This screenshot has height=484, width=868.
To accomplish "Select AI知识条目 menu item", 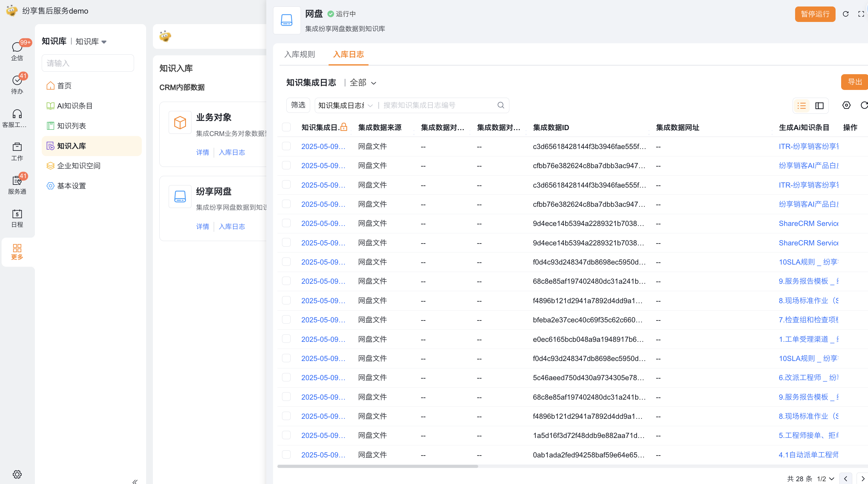I will click(x=91, y=106).
